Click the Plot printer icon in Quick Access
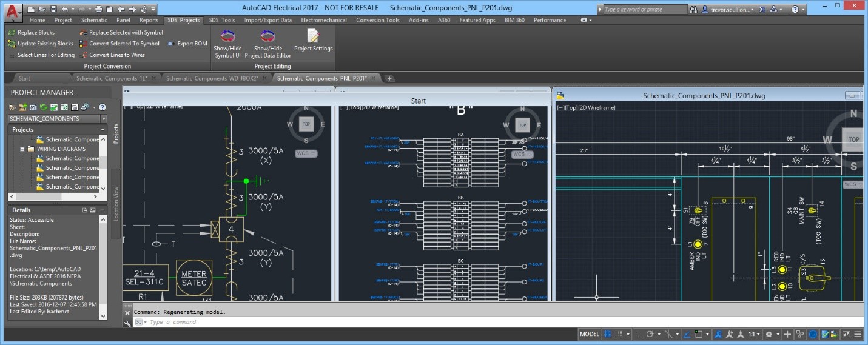The image size is (868, 345). [99, 9]
